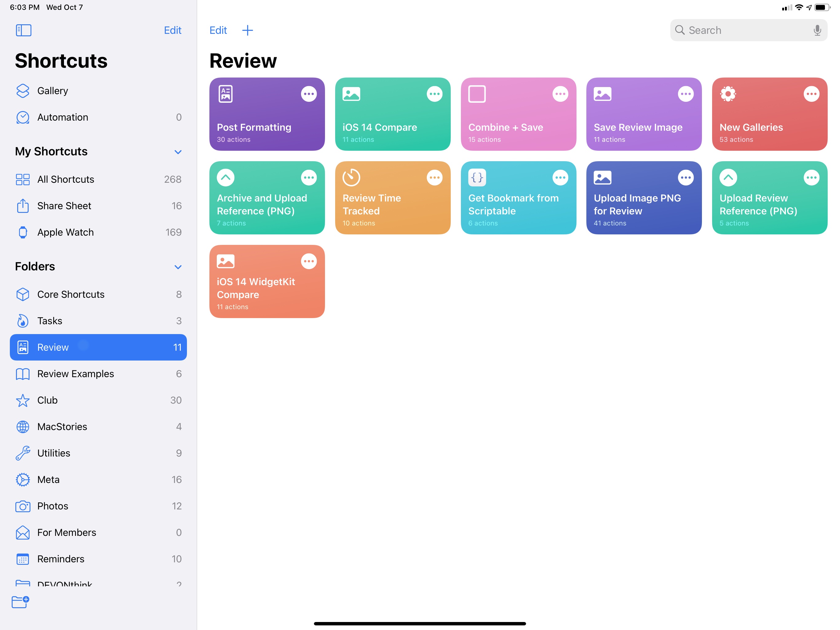The width and height of the screenshot is (840, 630).
Task: Open the ellipsis menu on iOS 14 Compare
Action: [434, 94]
